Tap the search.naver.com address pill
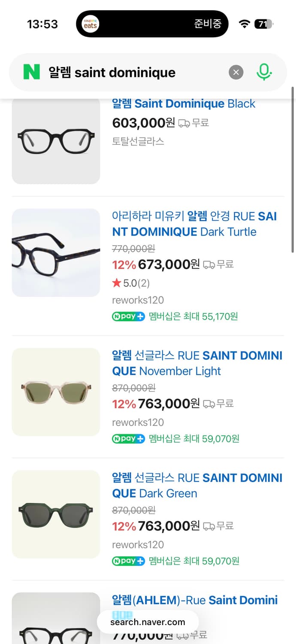The image size is (296, 644). pos(148,622)
